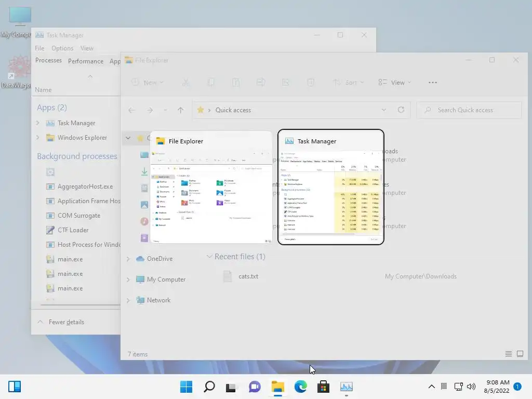Open Task View from taskbar

[x=231, y=387]
